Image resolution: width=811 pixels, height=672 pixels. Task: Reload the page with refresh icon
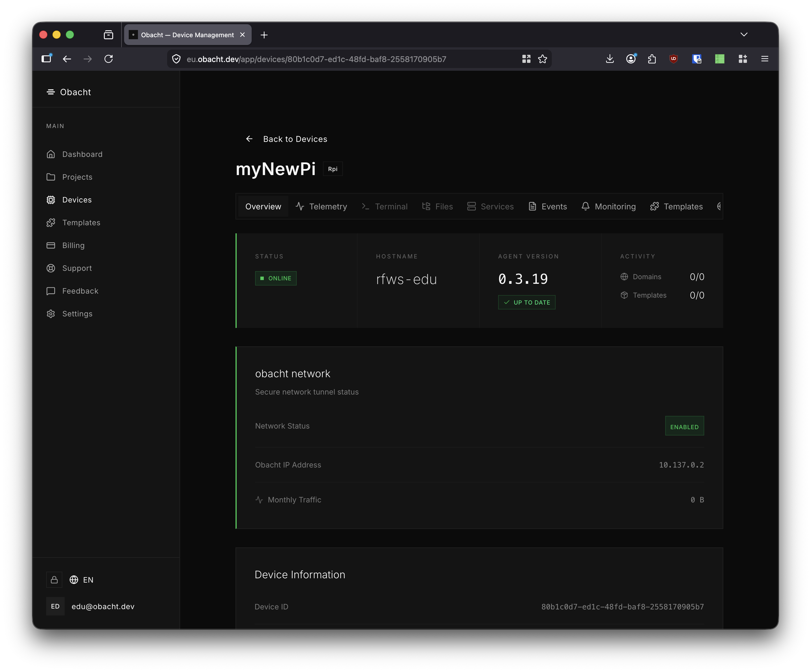(x=109, y=59)
